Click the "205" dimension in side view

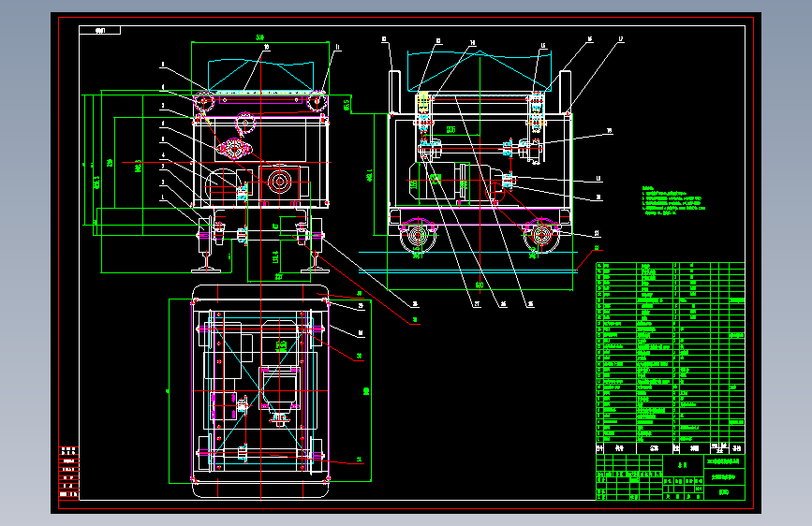pyautogui.click(x=450, y=130)
